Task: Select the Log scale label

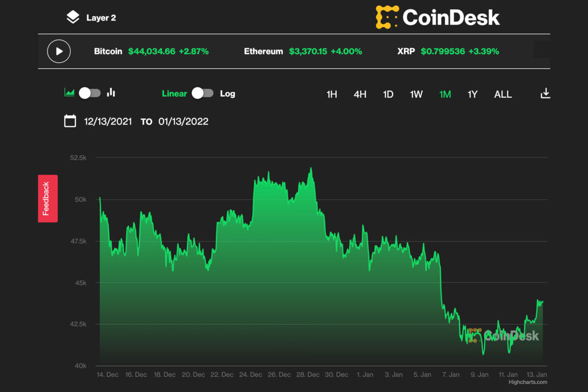Action: pos(227,94)
